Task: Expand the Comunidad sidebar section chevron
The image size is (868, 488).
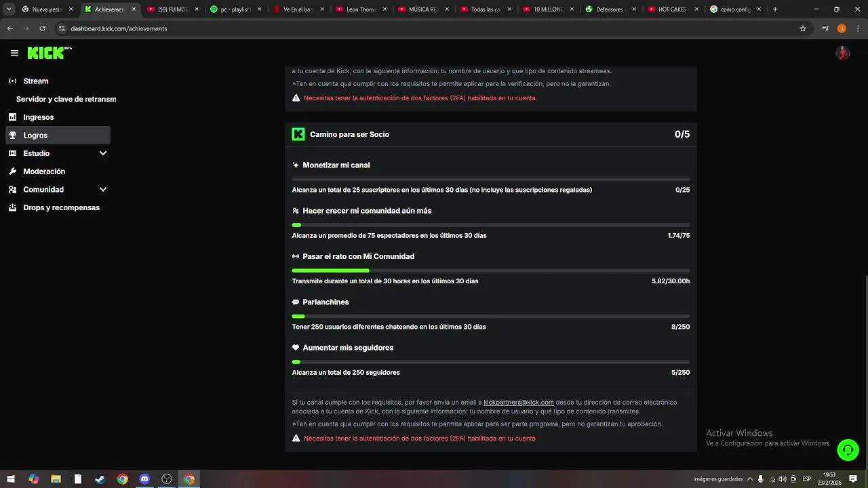Action: point(103,190)
